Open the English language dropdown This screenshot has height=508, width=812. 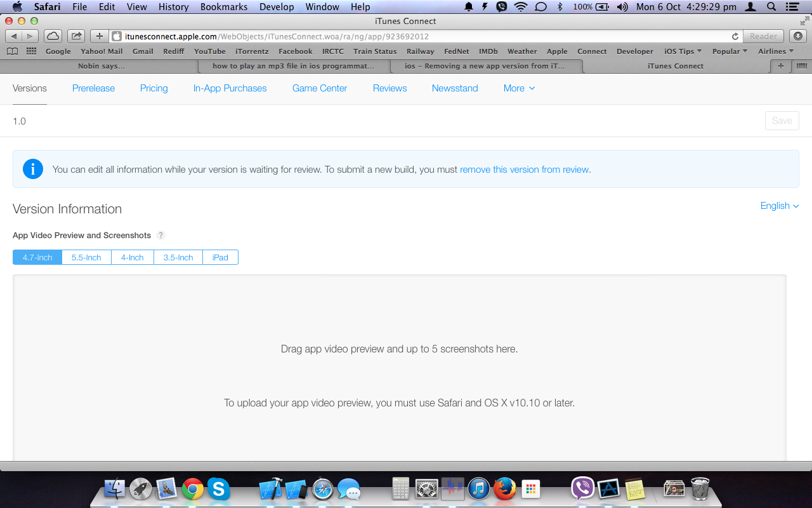coord(780,206)
